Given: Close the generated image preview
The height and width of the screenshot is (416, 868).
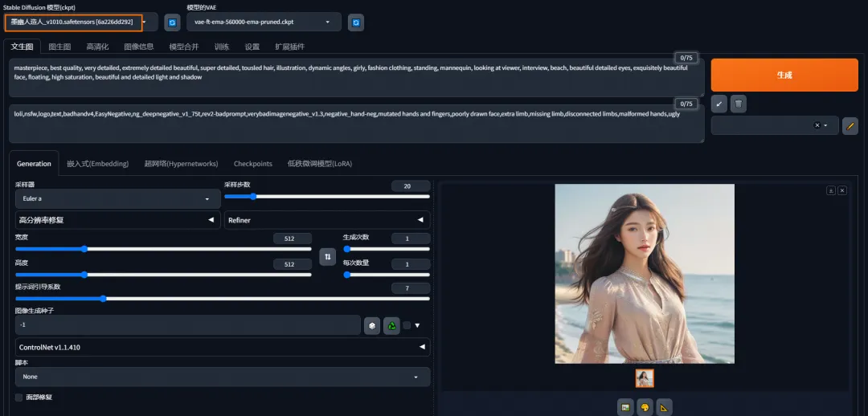Looking at the screenshot, I should pos(842,190).
